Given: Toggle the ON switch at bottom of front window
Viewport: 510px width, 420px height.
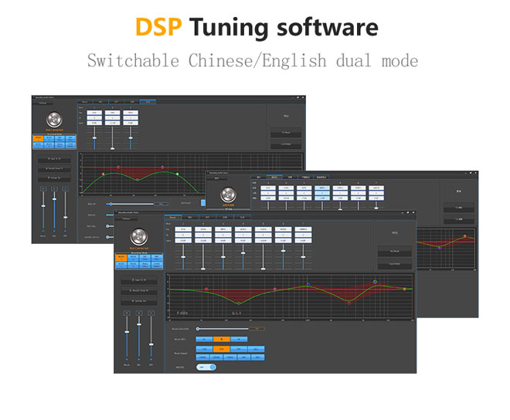Looking at the screenshot, I should tap(206, 367).
